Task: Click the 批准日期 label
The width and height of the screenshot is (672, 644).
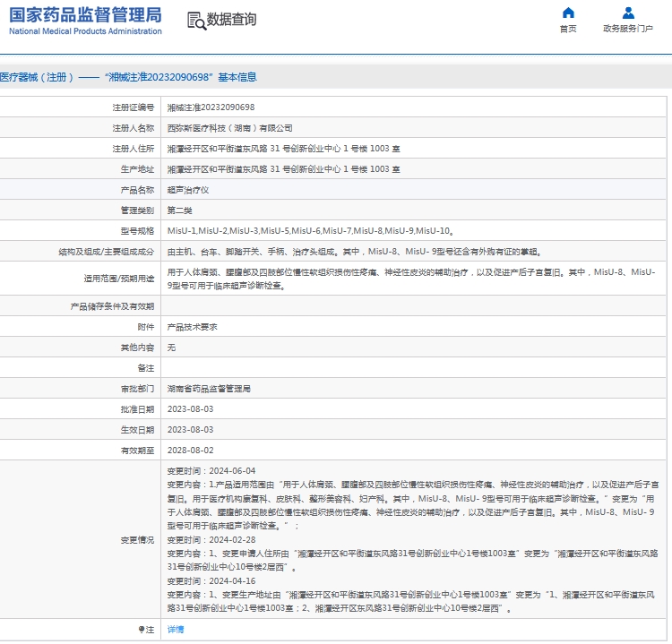Action: pyautogui.click(x=137, y=409)
